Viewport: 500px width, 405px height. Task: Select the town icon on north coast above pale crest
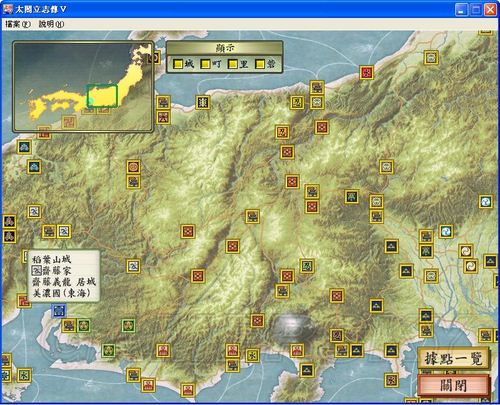pos(317,88)
